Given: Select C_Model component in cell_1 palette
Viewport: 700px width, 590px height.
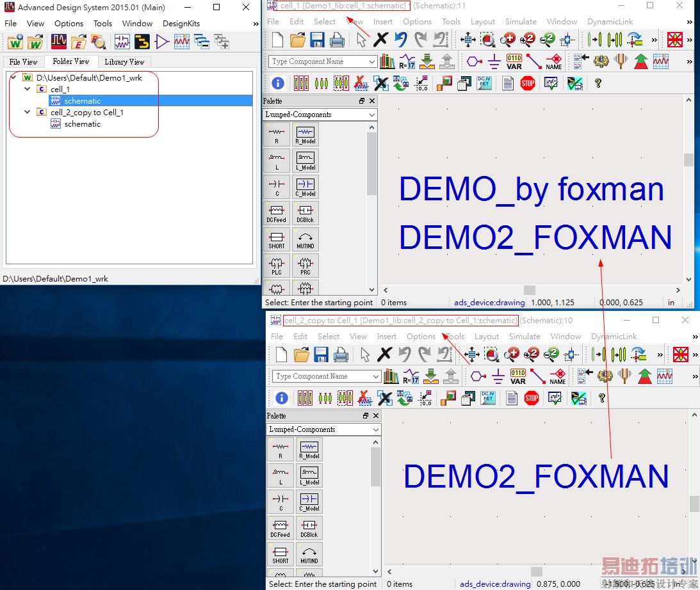Looking at the screenshot, I should tap(305, 187).
